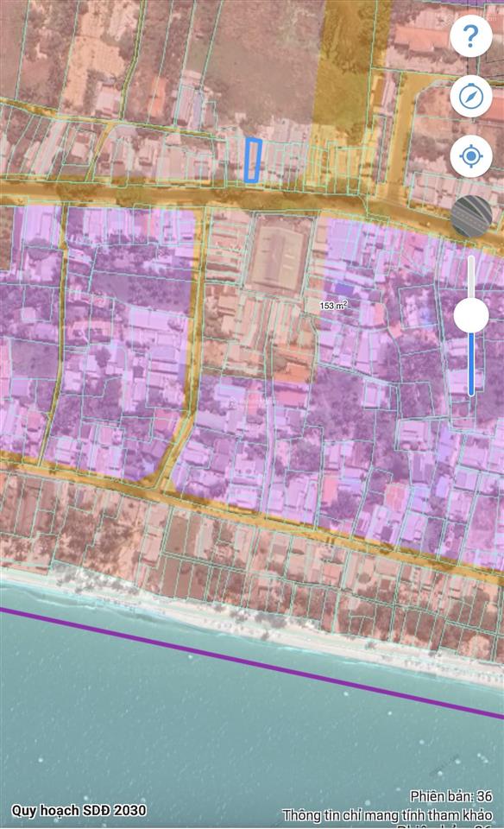The image size is (504, 829).
Task: Click the purple boundary line over sea
Action: pyautogui.click(x=252, y=663)
